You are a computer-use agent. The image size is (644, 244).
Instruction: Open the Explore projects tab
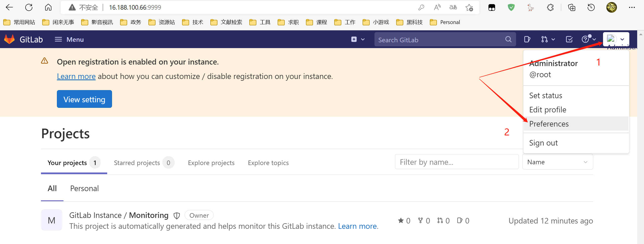pos(211,163)
